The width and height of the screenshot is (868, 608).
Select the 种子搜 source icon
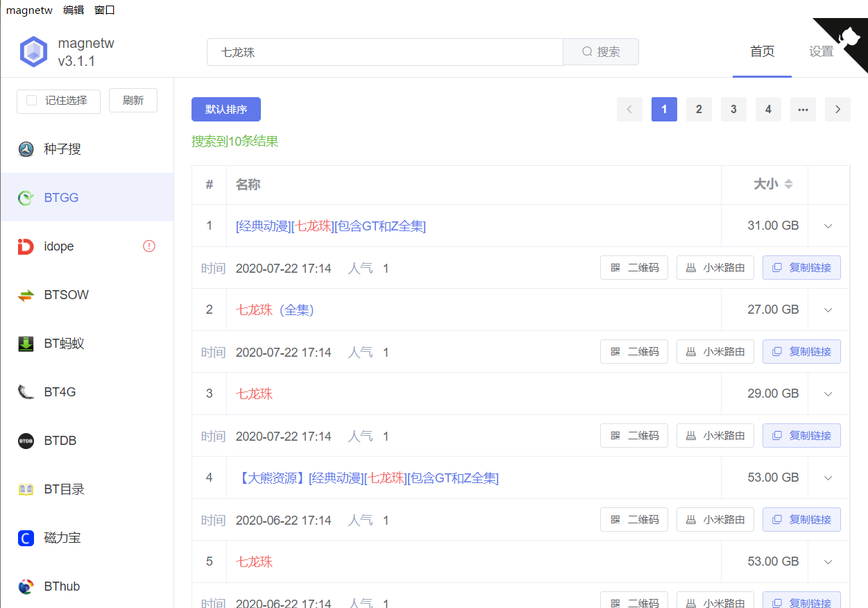point(26,149)
